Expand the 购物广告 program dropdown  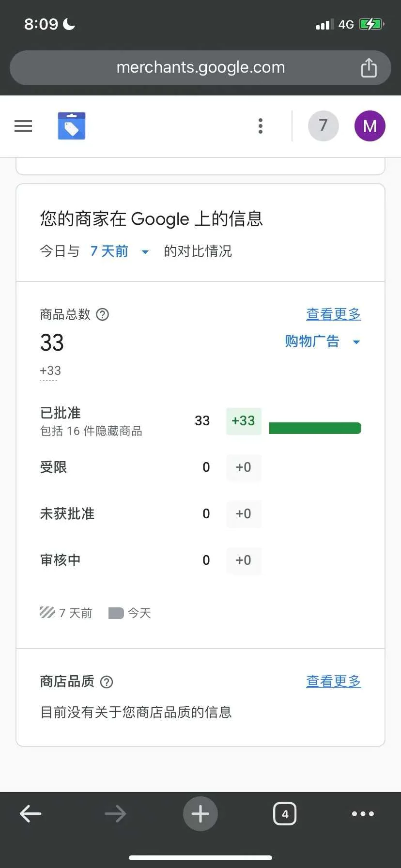[322, 341]
